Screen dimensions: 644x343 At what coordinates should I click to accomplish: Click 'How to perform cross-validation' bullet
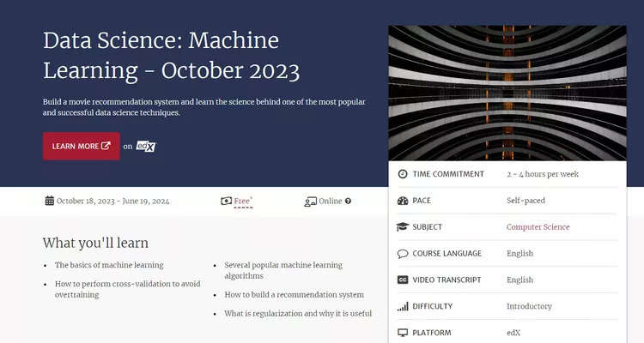pos(128,289)
